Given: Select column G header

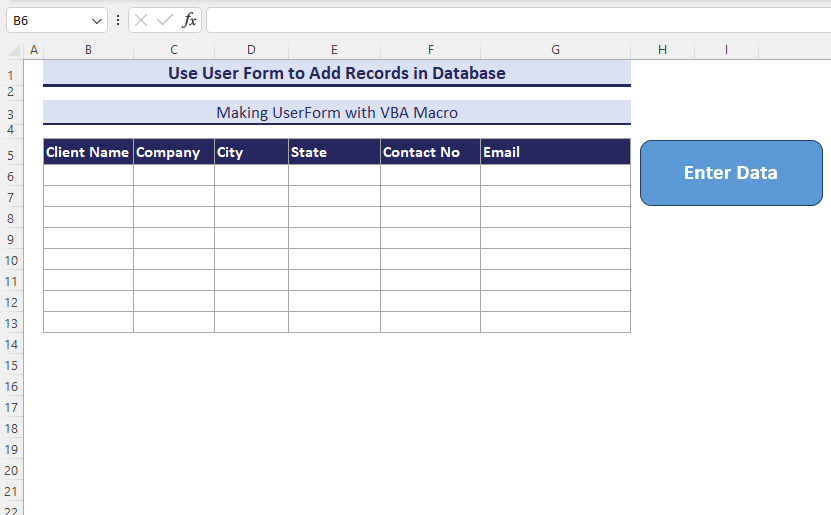Looking at the screenshot, I should (x=555, y=50).
